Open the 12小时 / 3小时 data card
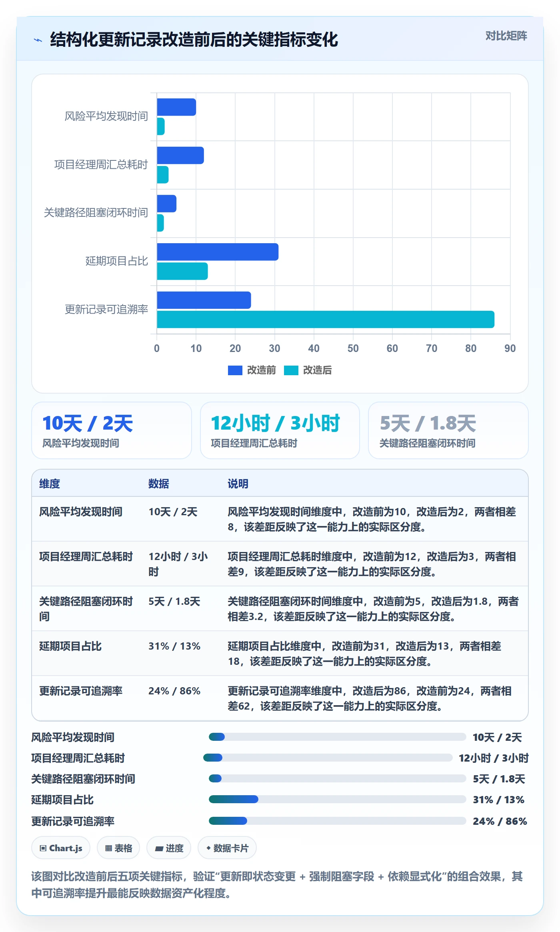 pos(280,430)
